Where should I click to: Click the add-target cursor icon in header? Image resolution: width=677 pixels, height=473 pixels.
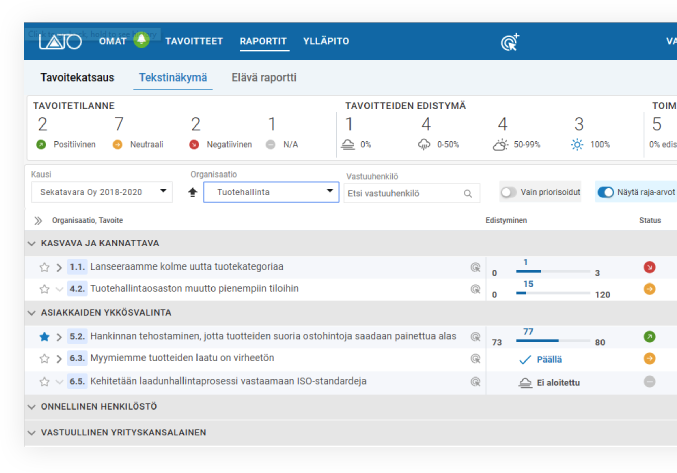[510, 42]
